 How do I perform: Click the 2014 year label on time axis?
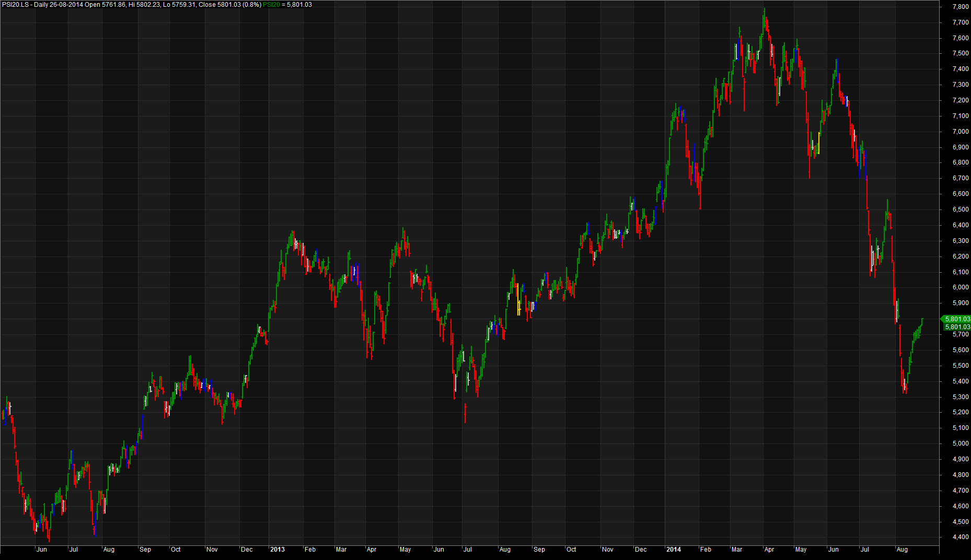point(673,550)
